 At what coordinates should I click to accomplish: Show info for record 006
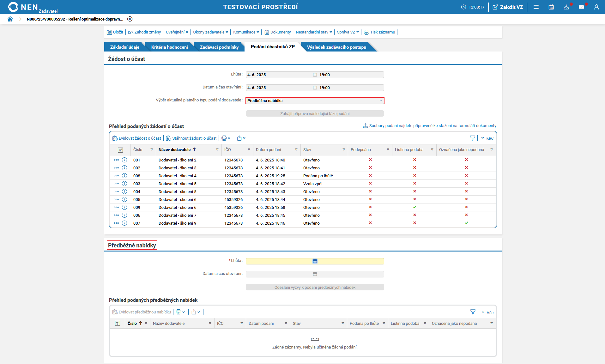[124, 215]
